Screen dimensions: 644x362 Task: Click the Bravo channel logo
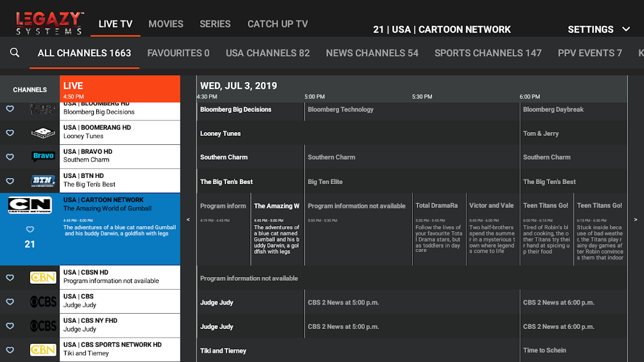coord(43,157)
